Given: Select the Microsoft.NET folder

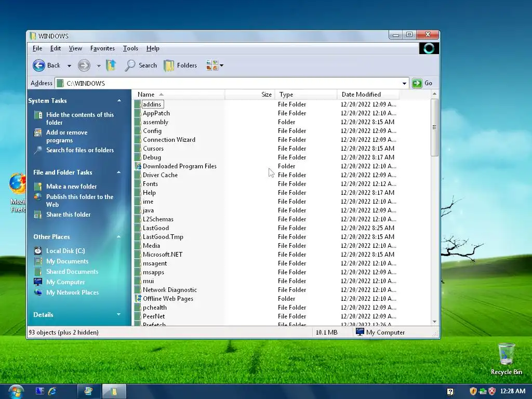Looking at the screenshot, I should [163, 255].
